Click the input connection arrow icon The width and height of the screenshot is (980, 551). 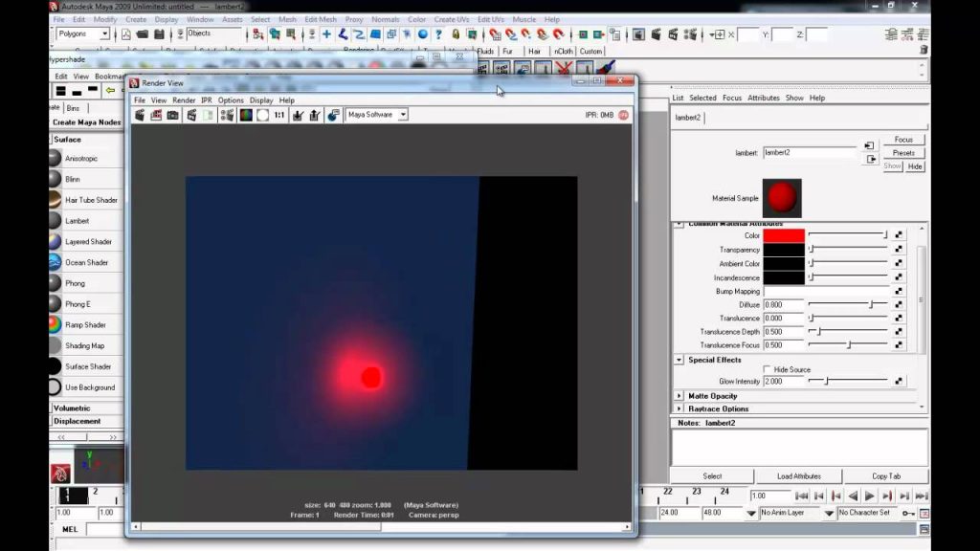coord(869,145)
